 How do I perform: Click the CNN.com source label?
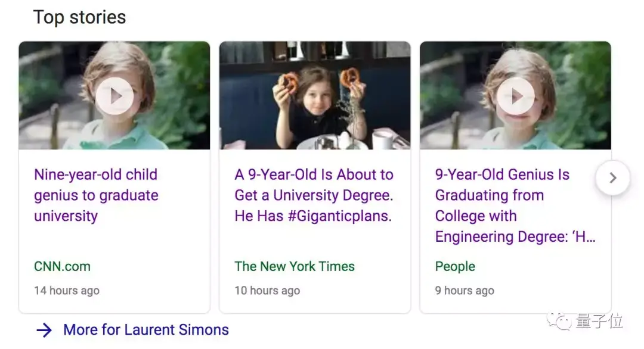point(62,266)
